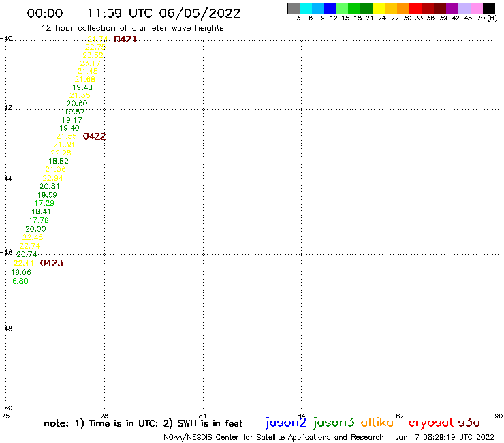Click wave height value 22.28
504x443 pixels.
pyautogui.click(x=61, y=153)
